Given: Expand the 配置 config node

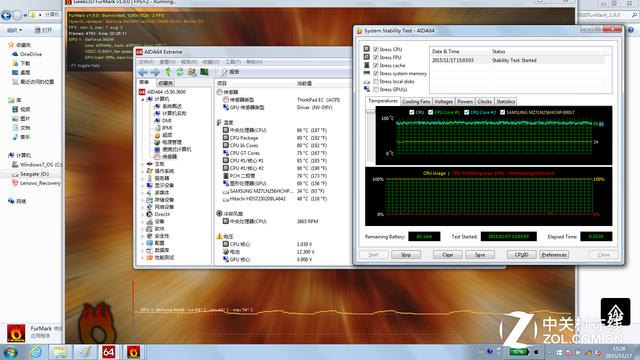Looking at the screenshot, I should click(x=143, y=243).
